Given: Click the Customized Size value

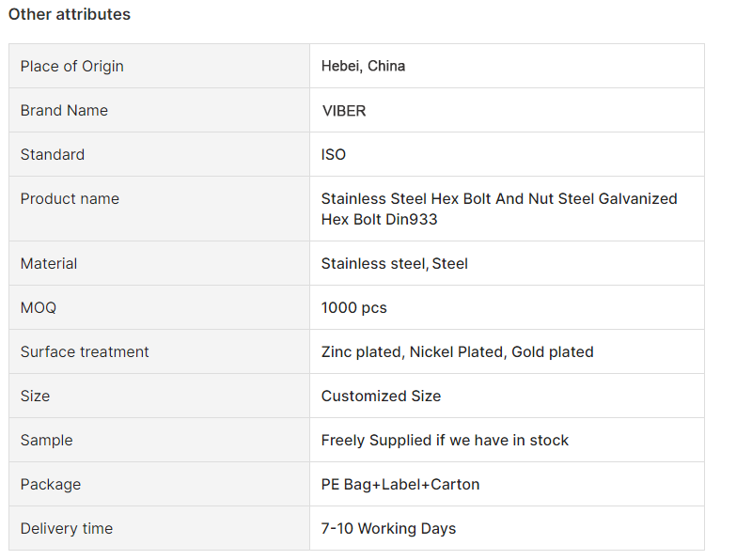Looking at the screenshot, I should (381, 396).
